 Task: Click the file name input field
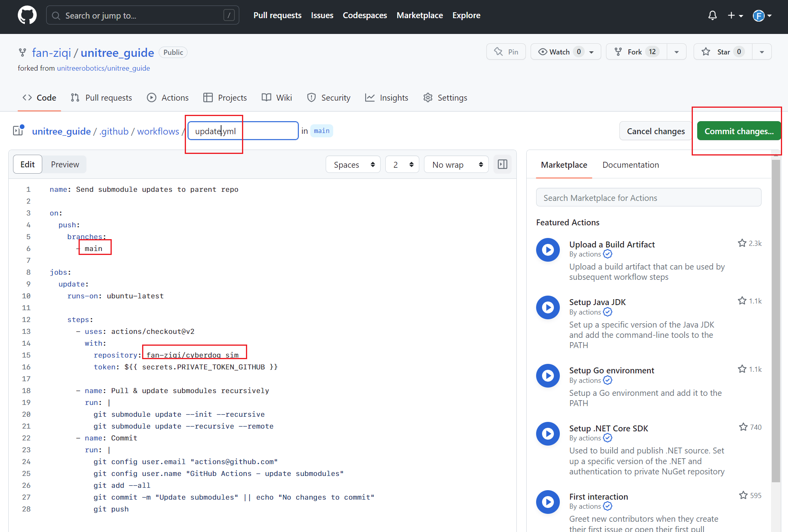(x=243, y=131)
